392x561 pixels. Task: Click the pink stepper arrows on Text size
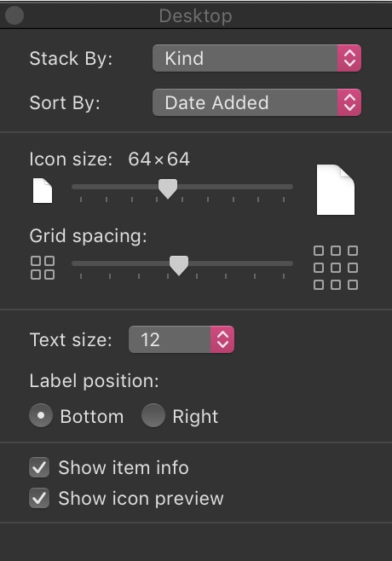click(222, 339)
